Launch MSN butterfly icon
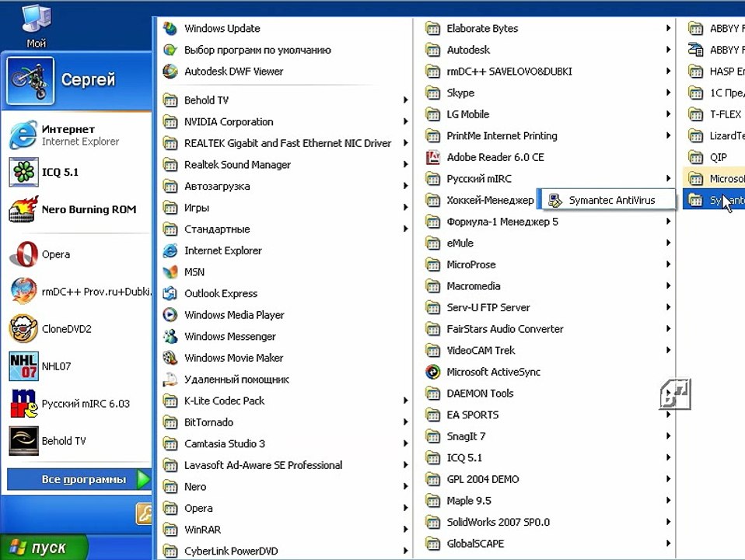745x560 pixels. pos(170,272)
